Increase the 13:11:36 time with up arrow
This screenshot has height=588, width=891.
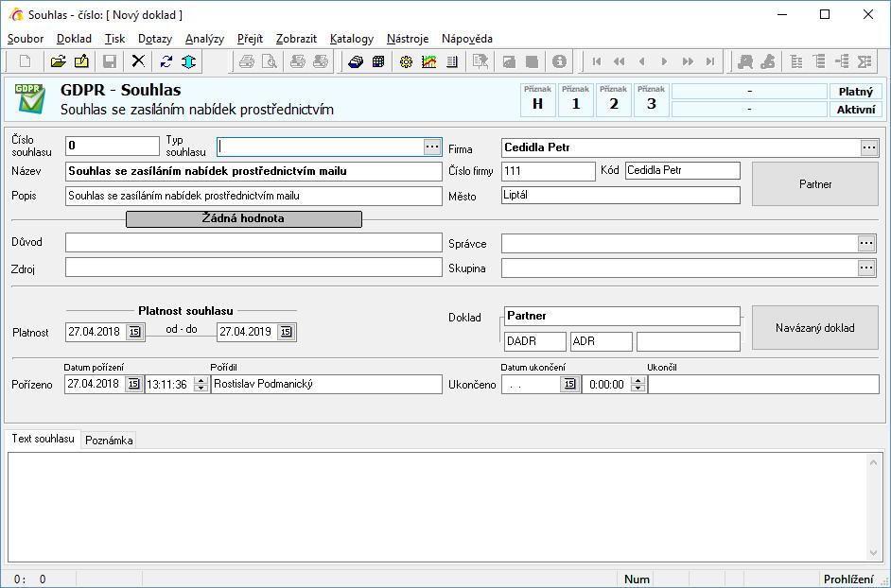pos(201,380)
